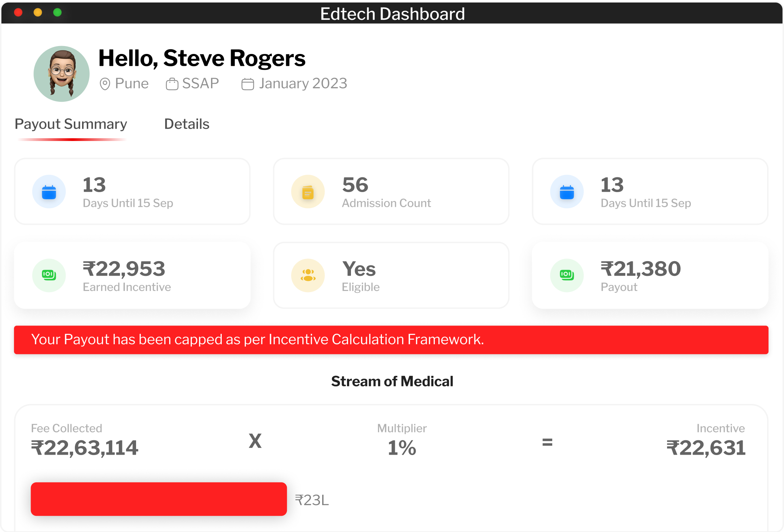Click the January 2023 date label
Screen dimensions: 784x532
(x=303, y=83)
